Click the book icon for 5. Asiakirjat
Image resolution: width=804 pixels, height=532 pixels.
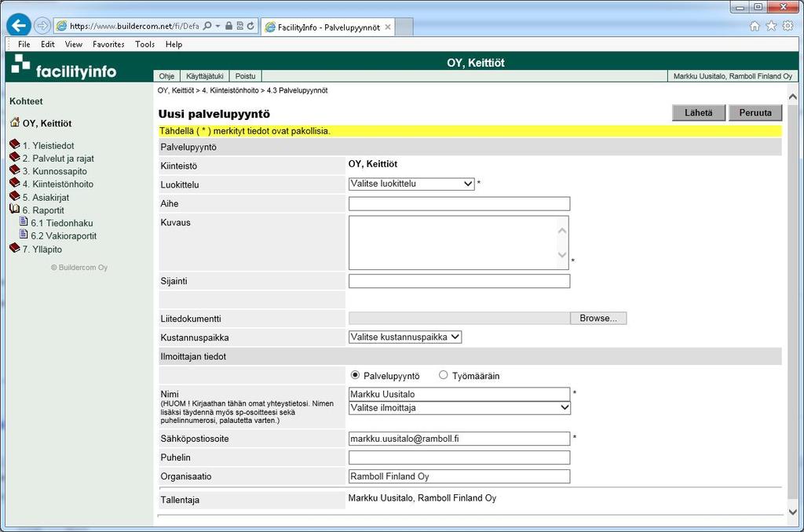[15, 196]
